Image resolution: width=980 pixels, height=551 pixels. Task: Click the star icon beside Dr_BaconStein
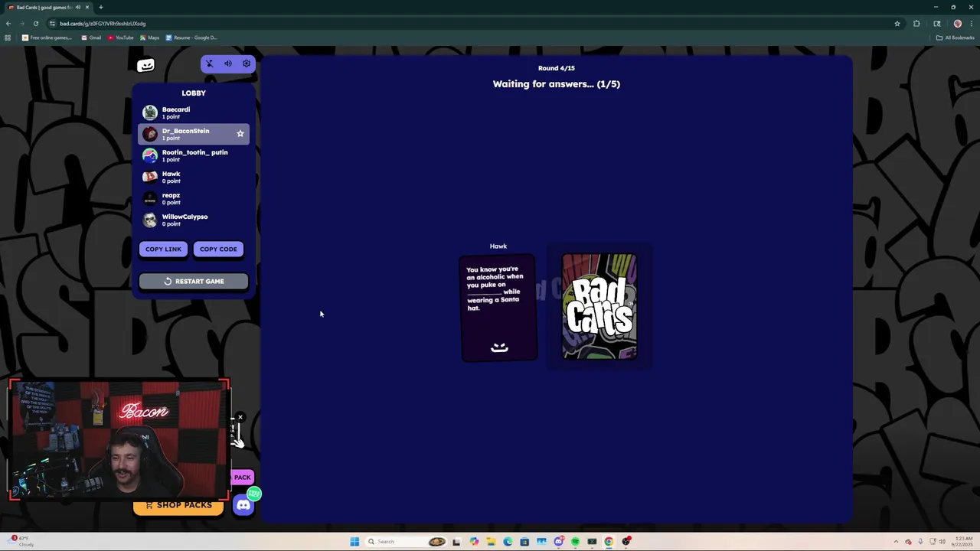tap(240, 134)
